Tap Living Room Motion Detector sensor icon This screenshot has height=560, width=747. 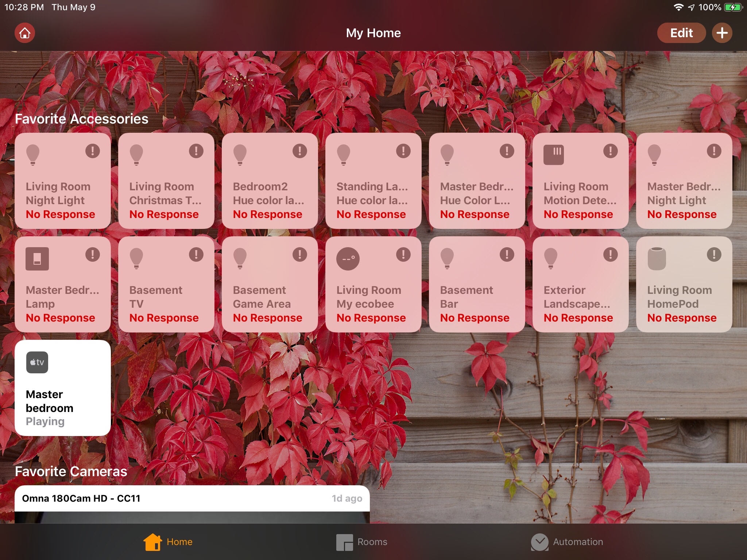553,155
